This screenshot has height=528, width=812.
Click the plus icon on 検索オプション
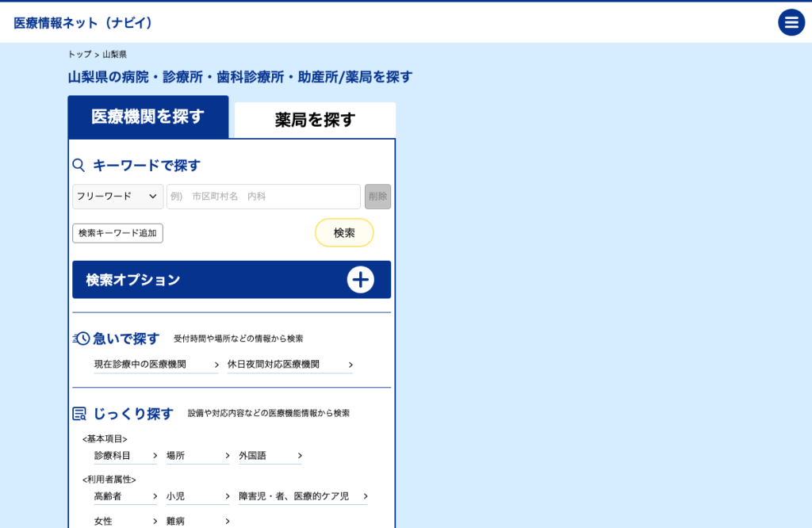pos(361,280)
